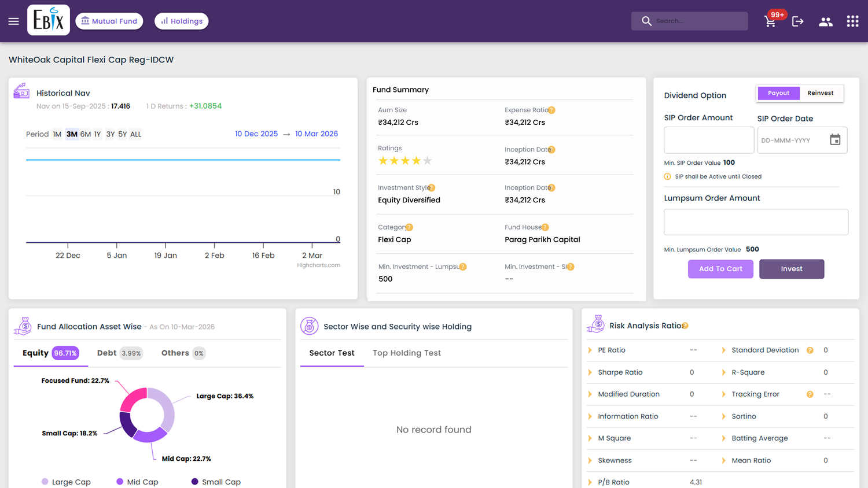868x488 pixels.
Task: Click the 10 Dec 2025 start date
Action: tap(256, 134)
